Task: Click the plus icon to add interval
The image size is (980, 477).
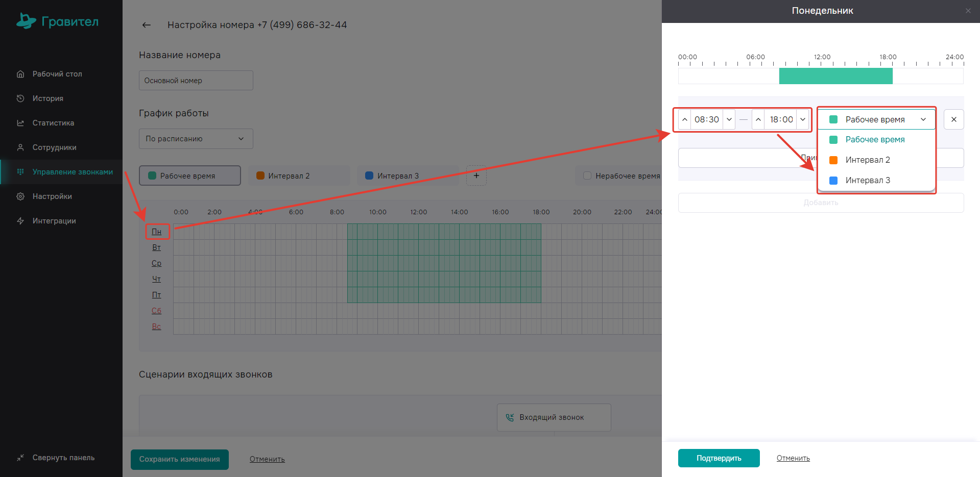Action: tap(476, 175)
